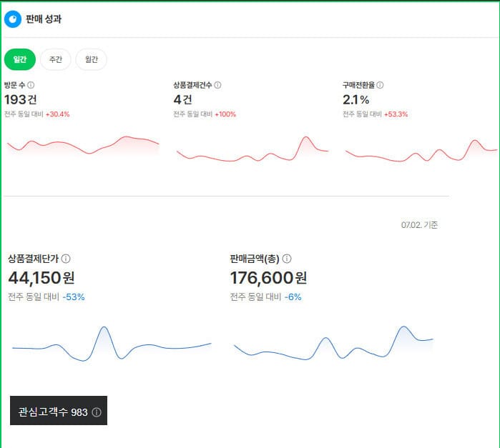500x448 pixels.
Task: Click the 44,150원 payment unit price
Action: (41, 278)
